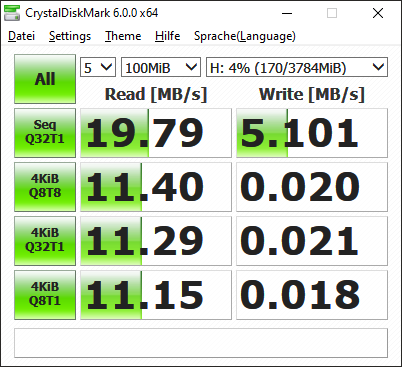
Task: Minimize the CrystalDiskMark window
Action: [287, 13]
